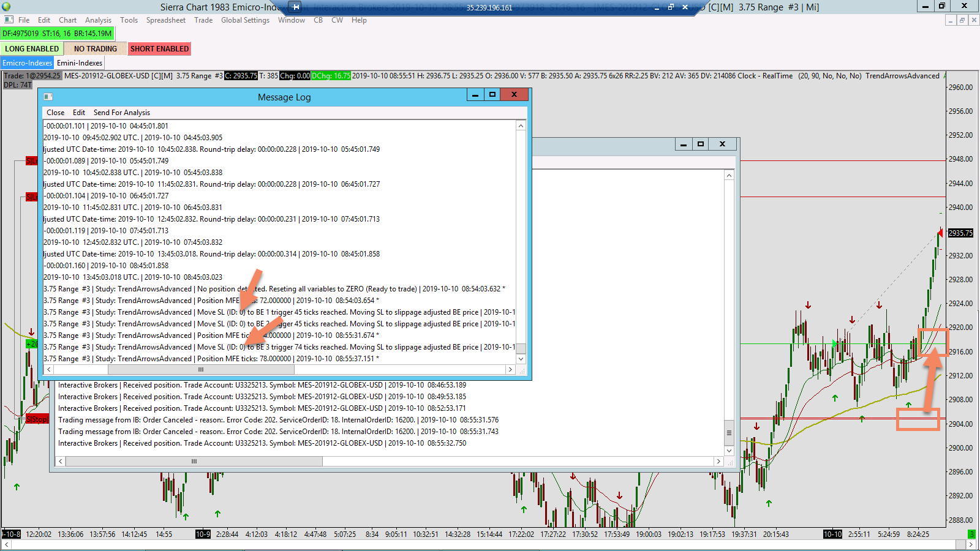This screenshot has height=551, width=980.
Task: Click Message Log horizontal scroll right arrow
Action: click(x=510, y=370)
